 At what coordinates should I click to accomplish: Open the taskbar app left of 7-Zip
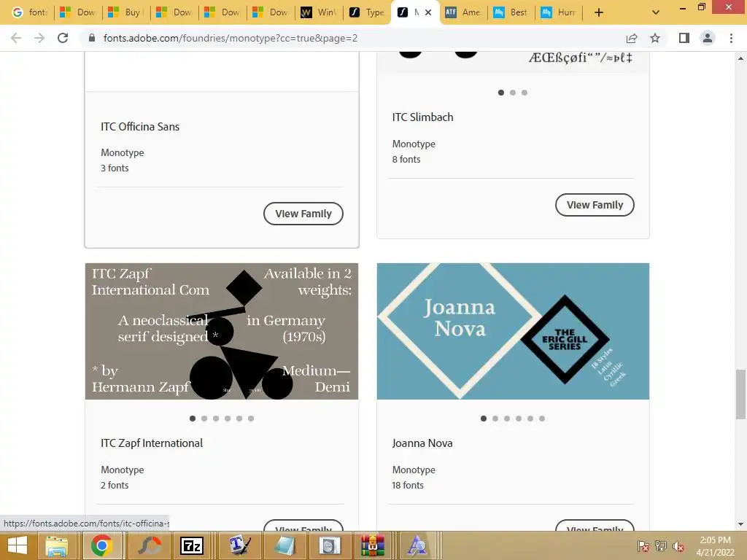point(149,545)
